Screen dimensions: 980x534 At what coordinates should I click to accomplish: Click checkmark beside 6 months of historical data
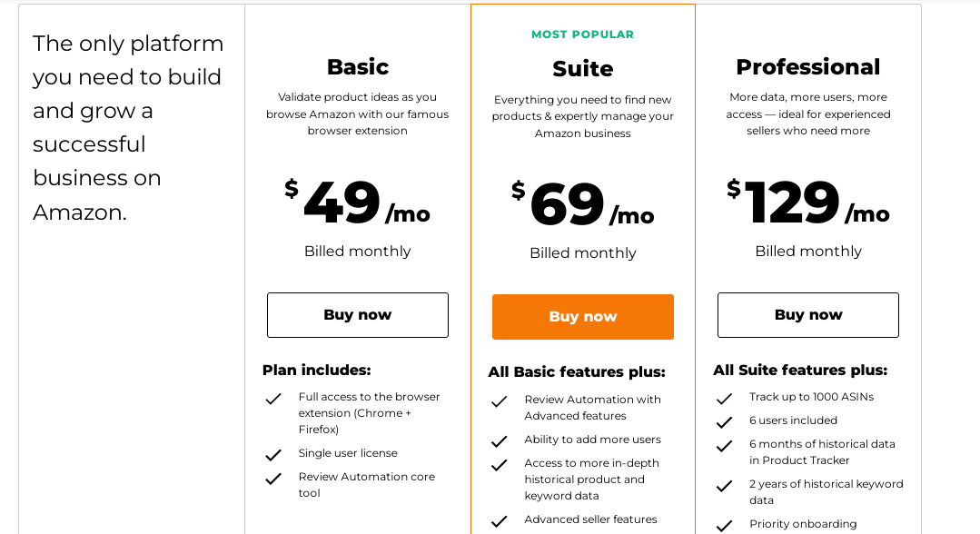coord(724,446)
